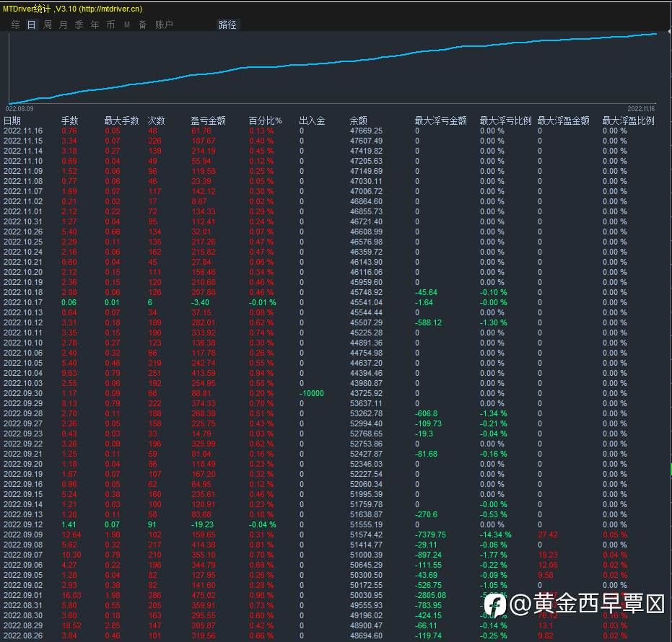The height and width of the screenshot is (642, 672).
Task: Click the 最大浮亏金额 column header
Action: click(440, 121)
